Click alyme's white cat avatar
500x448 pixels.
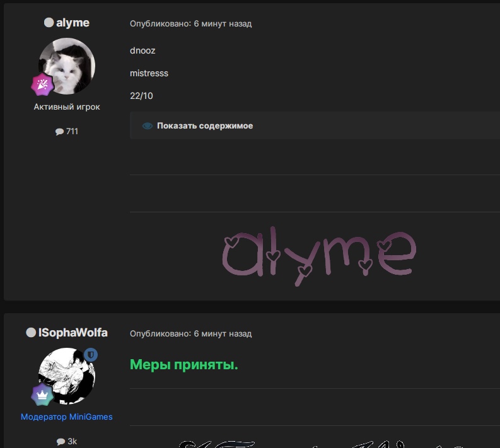(x=68, y=65)
